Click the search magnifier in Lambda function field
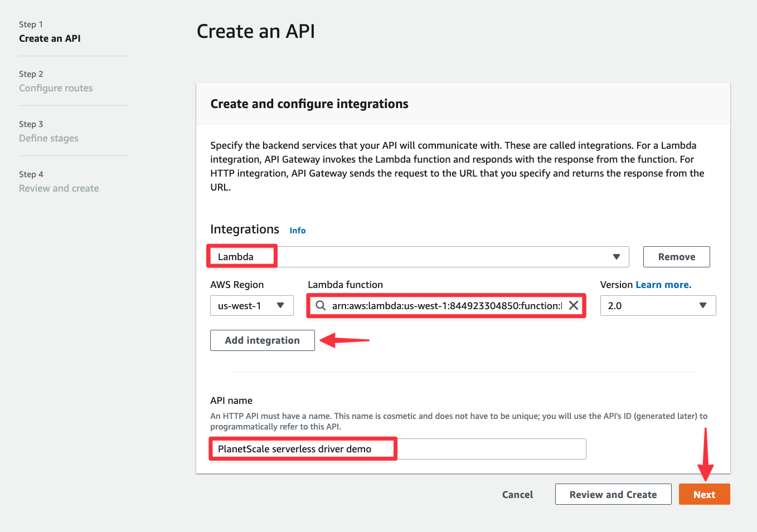757x532 pixels. click(321, 305)
